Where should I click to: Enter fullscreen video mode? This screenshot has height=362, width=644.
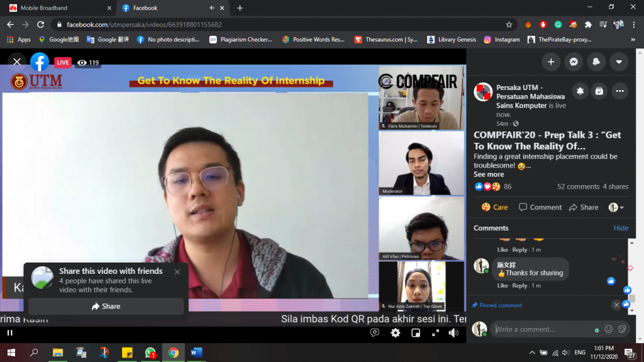tap(435, 333)
